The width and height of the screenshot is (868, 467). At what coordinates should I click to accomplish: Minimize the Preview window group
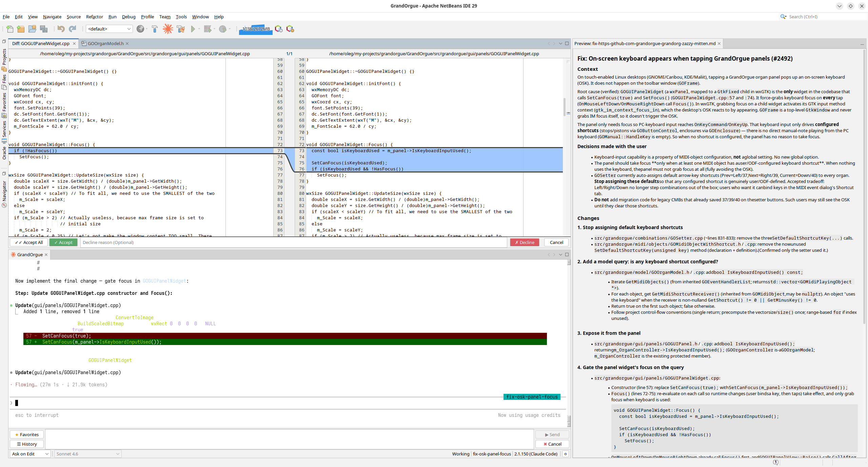pyautogui.click(x=862, y=44)
